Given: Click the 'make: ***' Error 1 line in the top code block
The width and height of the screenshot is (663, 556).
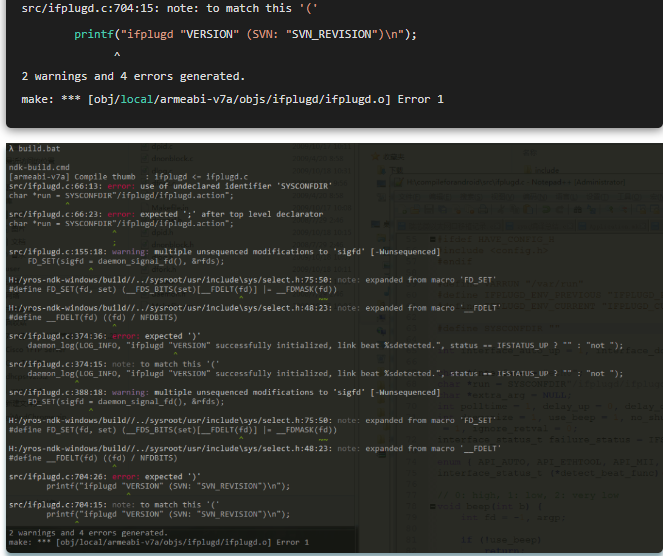Looking at the screenshot, I should [x=232, y=99].
